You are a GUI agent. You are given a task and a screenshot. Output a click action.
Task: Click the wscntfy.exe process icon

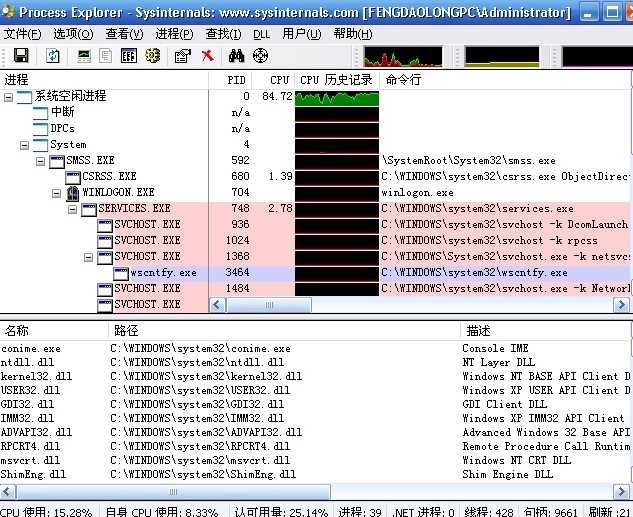(x=121, y=274)
